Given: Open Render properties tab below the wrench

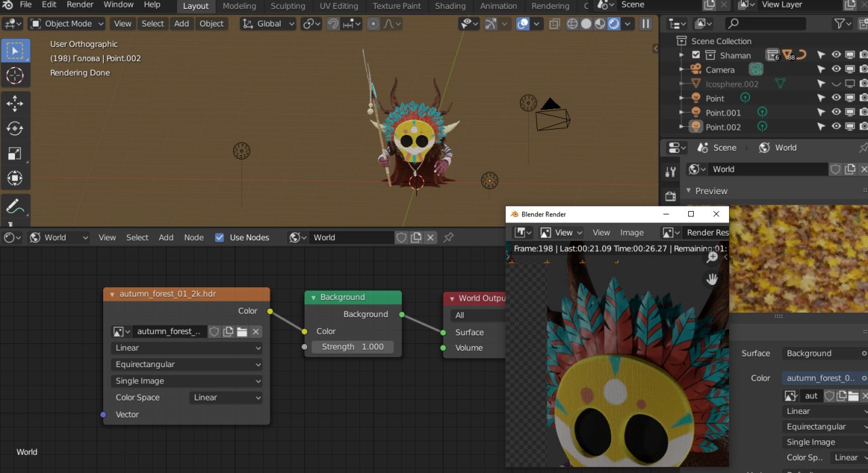Looking at the screenshot, I should (x=671, y=196).
